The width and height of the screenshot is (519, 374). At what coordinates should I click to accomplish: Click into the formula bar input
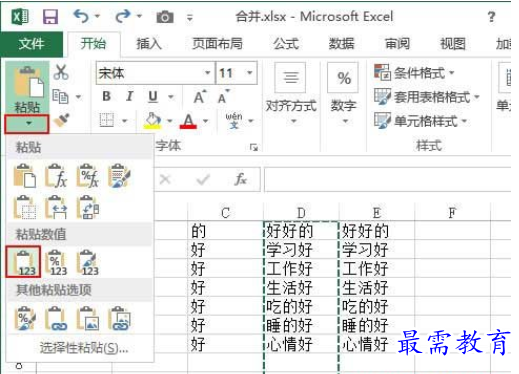click(x=387, y=180)
